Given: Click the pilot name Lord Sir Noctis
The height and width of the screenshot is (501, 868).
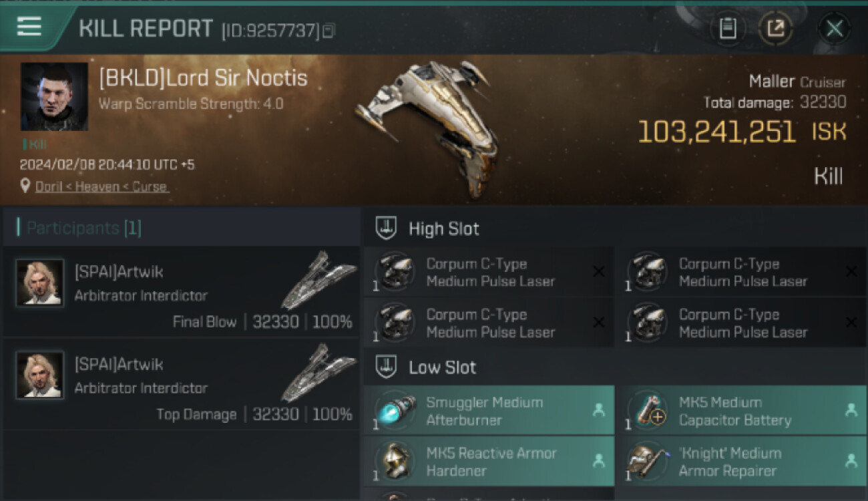Looking at the screenshot, I should pos(203,78).
